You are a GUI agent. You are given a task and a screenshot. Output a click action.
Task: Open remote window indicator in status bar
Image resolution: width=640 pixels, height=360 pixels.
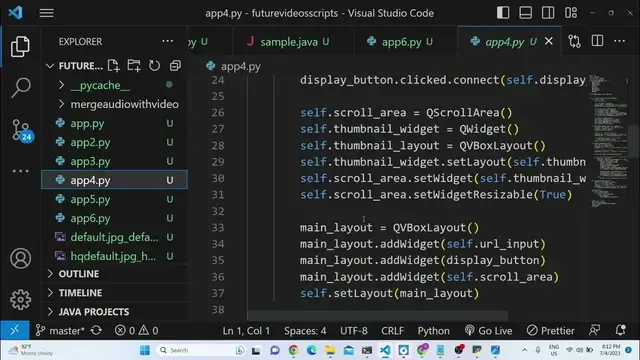pos(15,330)
